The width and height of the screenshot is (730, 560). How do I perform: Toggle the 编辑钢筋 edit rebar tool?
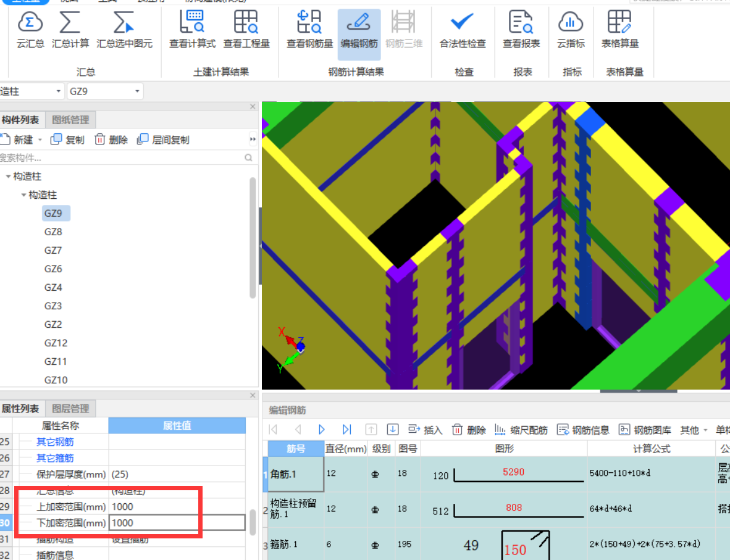tap(359, 35)
